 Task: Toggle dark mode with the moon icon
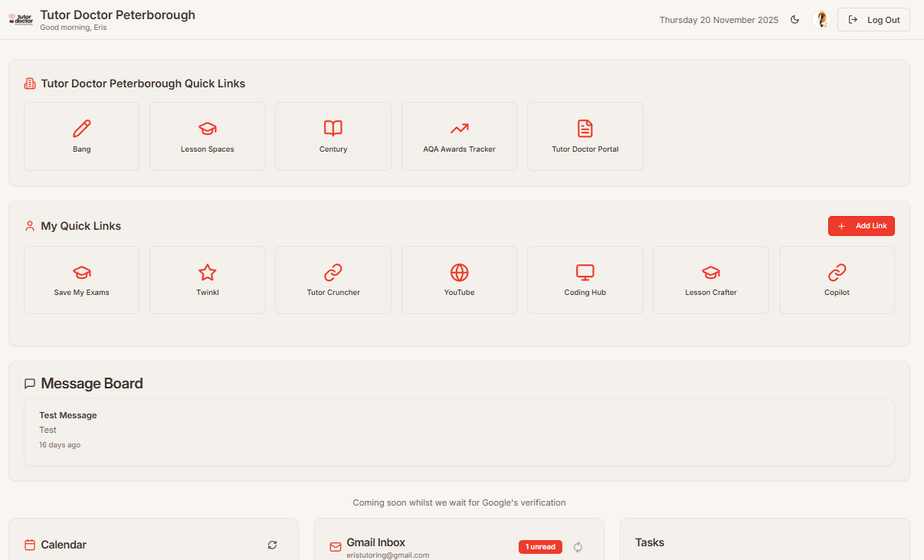pyautogui.click(x=795, y=19)
